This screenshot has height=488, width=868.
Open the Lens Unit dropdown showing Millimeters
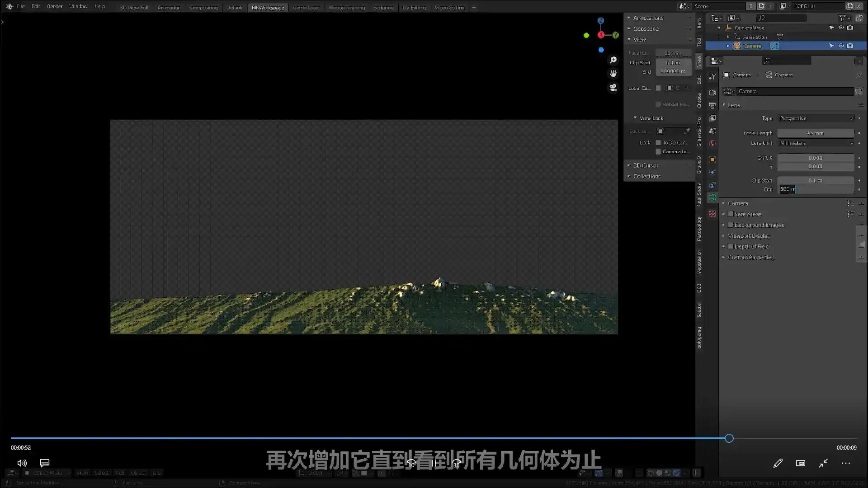816,143
